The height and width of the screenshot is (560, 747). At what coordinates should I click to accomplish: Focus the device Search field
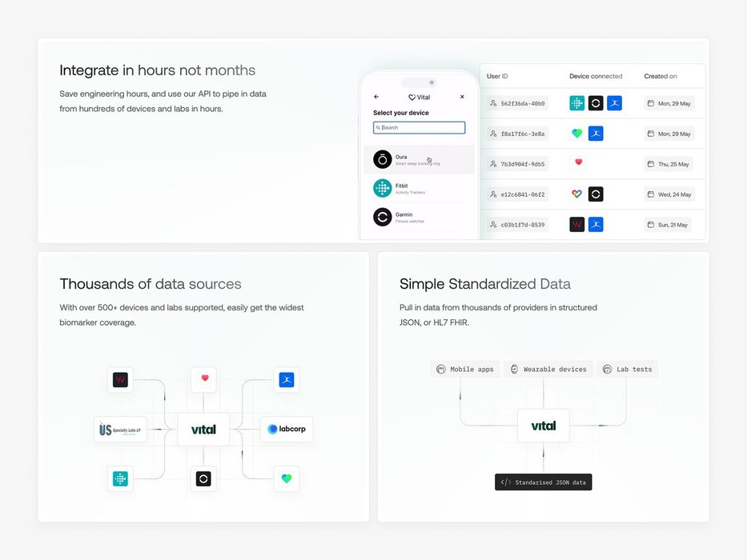pos(420,128)
